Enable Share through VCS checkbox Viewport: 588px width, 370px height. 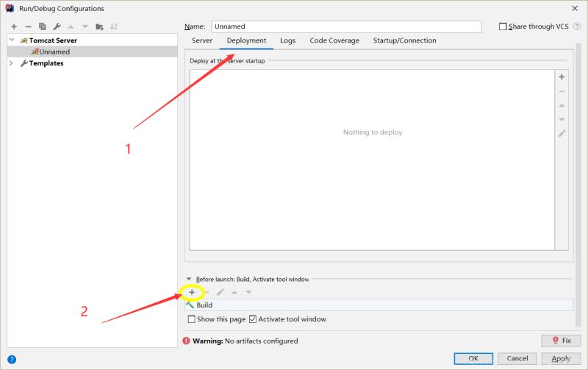[x=503, y=26]
